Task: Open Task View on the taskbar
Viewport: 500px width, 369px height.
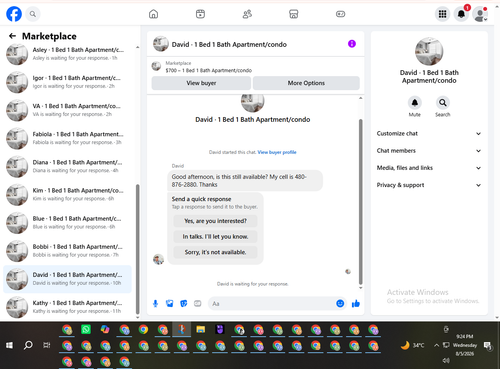Action: (x=47, y=345)
